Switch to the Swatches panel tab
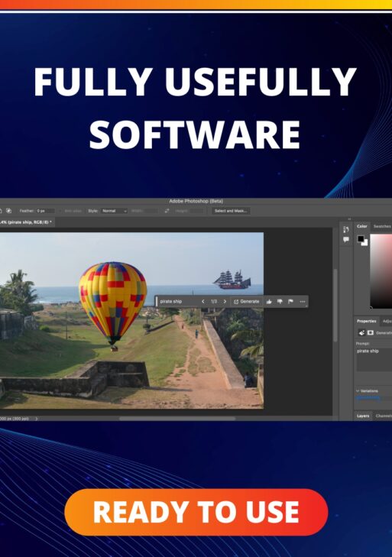The height and width of the screenshot is (557, 392). coord(382,226)
